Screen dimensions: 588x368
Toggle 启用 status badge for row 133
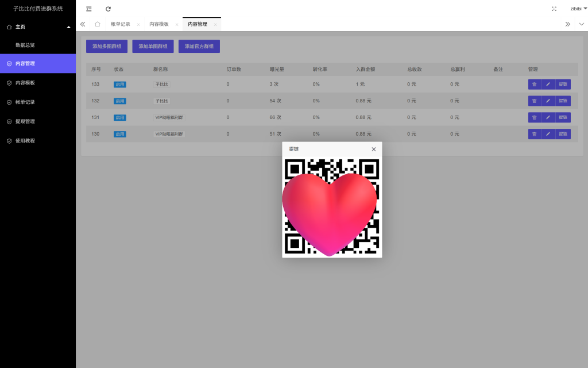120,85
